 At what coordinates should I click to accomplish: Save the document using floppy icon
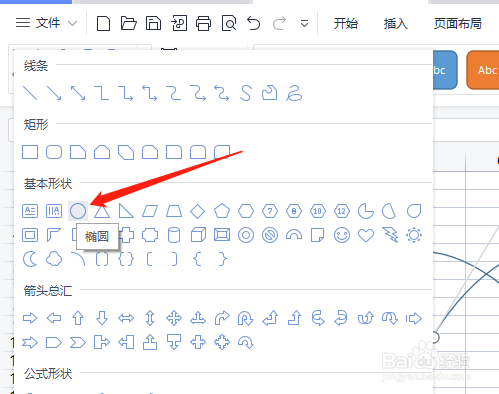coord(153,23)
